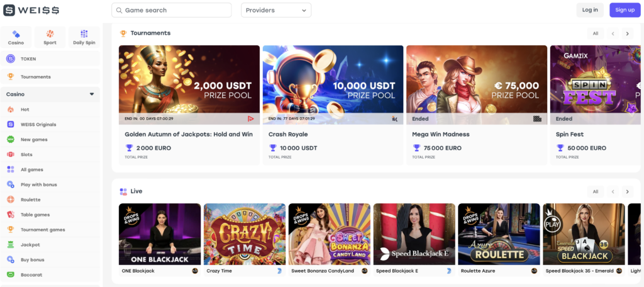Screen dimensions: 644x287
Task: Show previous tournaments with left arrow
Action: point(613,34)
